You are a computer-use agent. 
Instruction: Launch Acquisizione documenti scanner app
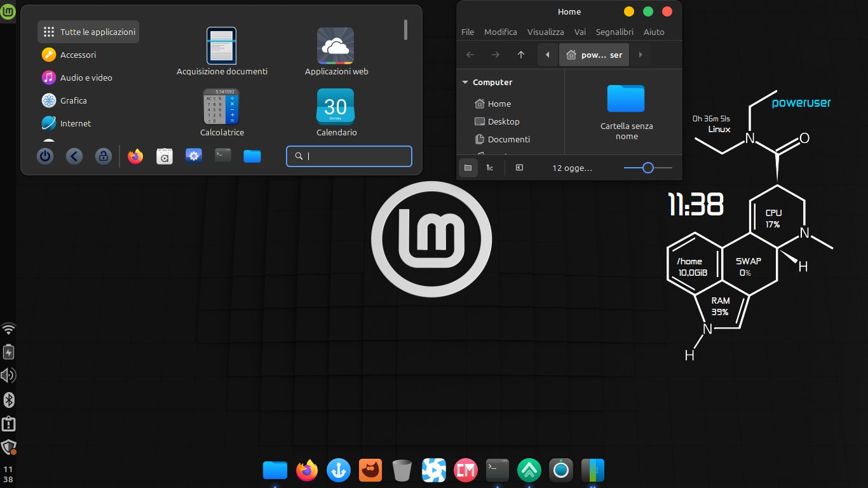[222, 51]
